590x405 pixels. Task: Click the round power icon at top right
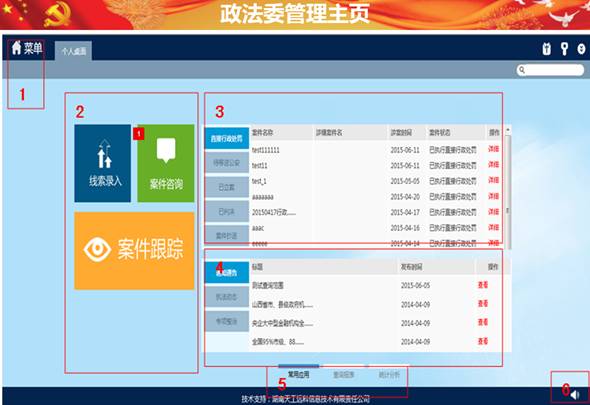pyautogui.click(x=581, y=49)
